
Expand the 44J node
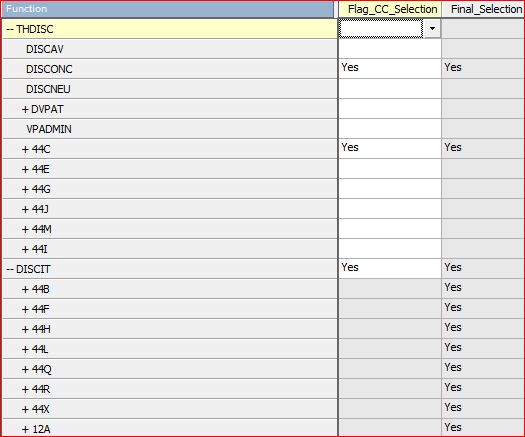point(25,209)
